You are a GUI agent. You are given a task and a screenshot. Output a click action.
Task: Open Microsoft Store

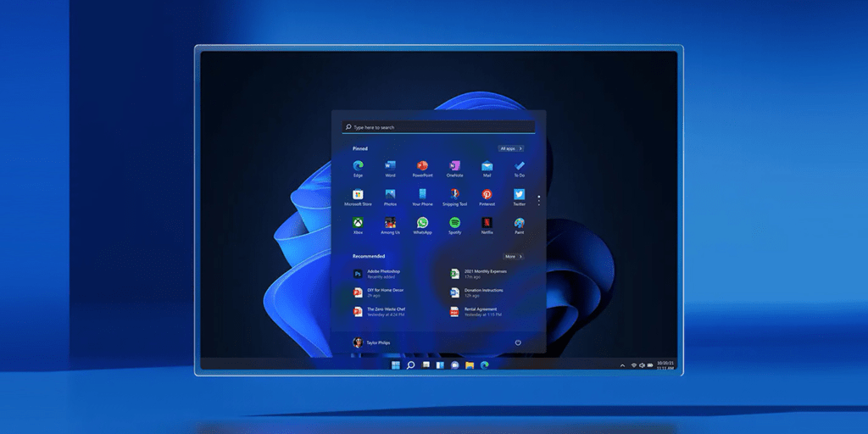(x=359, y=197)
